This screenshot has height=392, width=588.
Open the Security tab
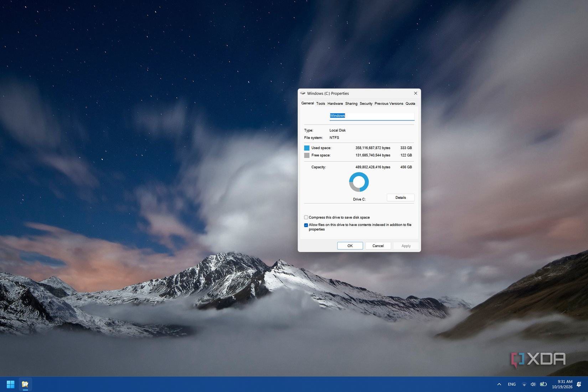pyautogui.click(x=366, y=104)
